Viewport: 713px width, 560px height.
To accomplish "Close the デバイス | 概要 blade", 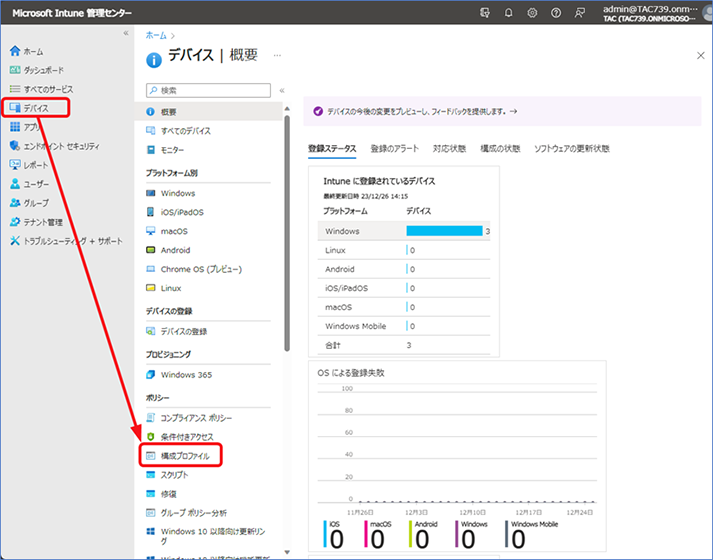I will tap(701, 55).
